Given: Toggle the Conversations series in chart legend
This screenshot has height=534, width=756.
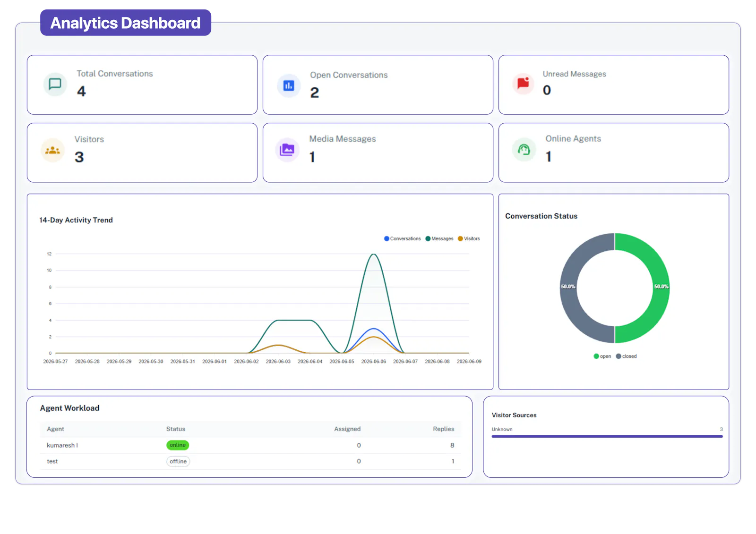Looking at the screenshot, I should click(x=403, y=238).
